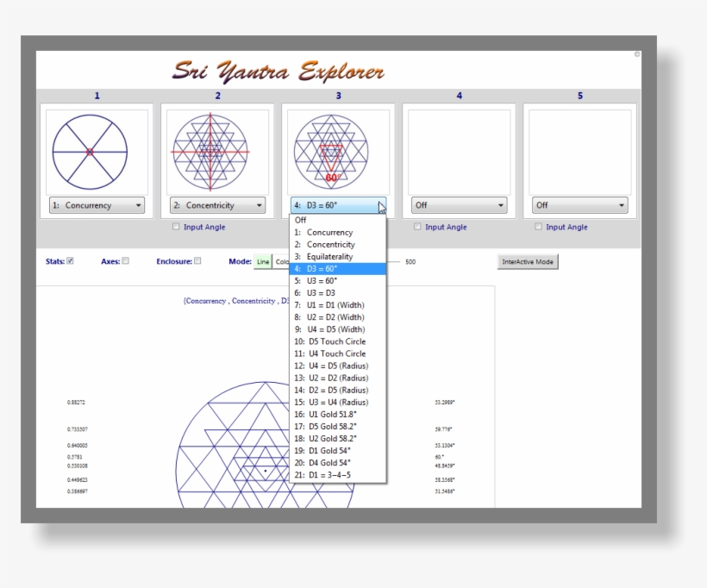Check Input Angle under panel 4
The height and width of the screenshot is (588, 707).
(x=418, y=227)
